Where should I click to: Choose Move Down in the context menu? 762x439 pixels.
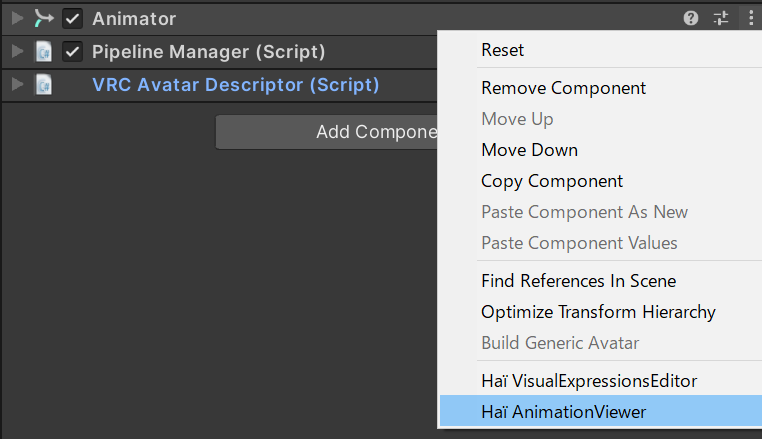pos(529,150)
